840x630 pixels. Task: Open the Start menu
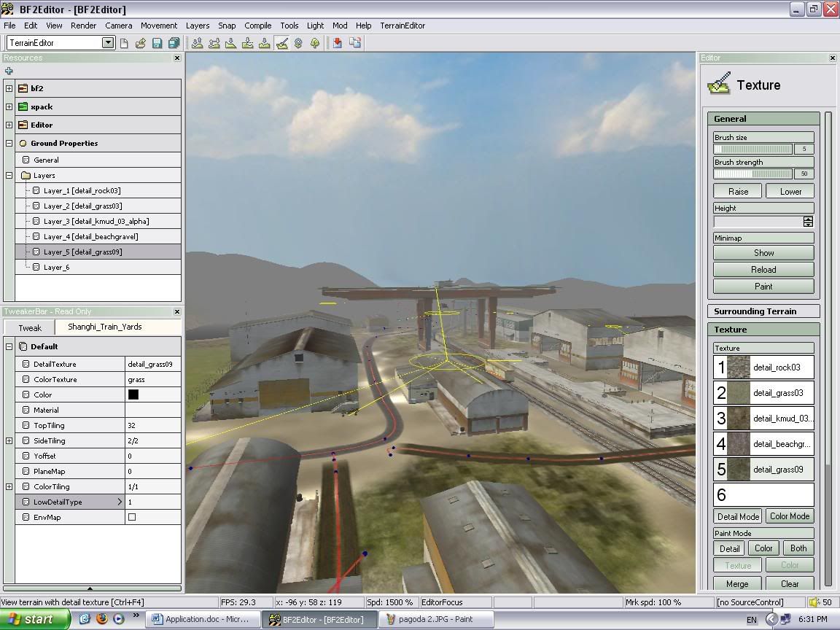(x=34, y=619)
